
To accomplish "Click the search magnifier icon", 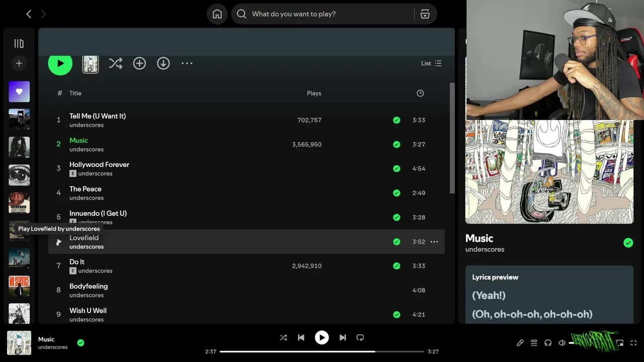I will pos(242,14).
